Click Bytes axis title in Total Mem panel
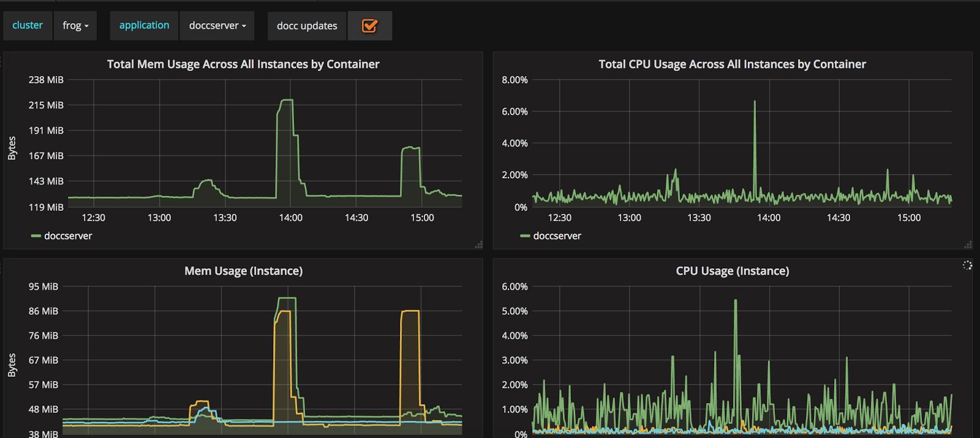The height and width of the screenshot is (438, 980). pyautogui.click(x=12, y=149)
